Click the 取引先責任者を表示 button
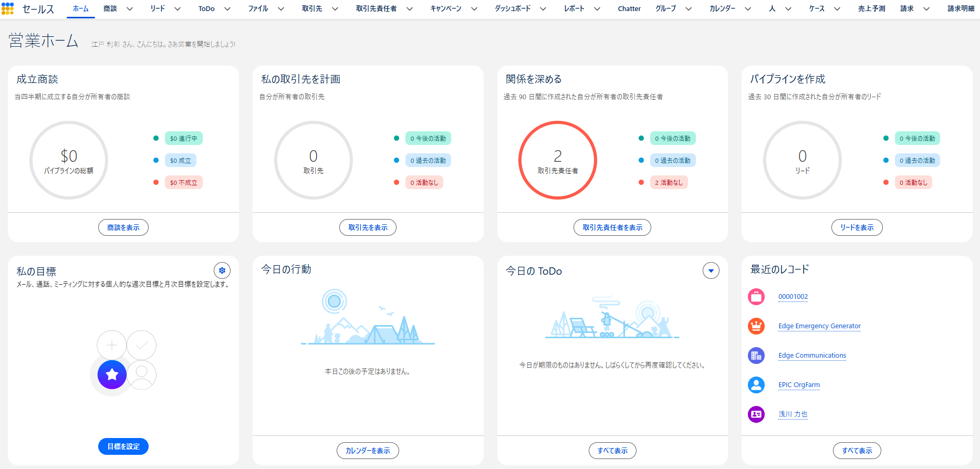 coord(612,227)
